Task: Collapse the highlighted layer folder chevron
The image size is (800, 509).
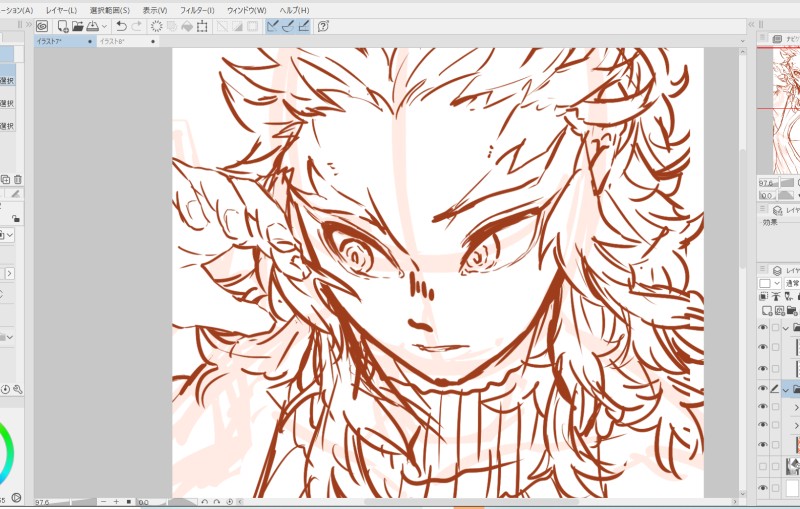Action: (786, 390)
